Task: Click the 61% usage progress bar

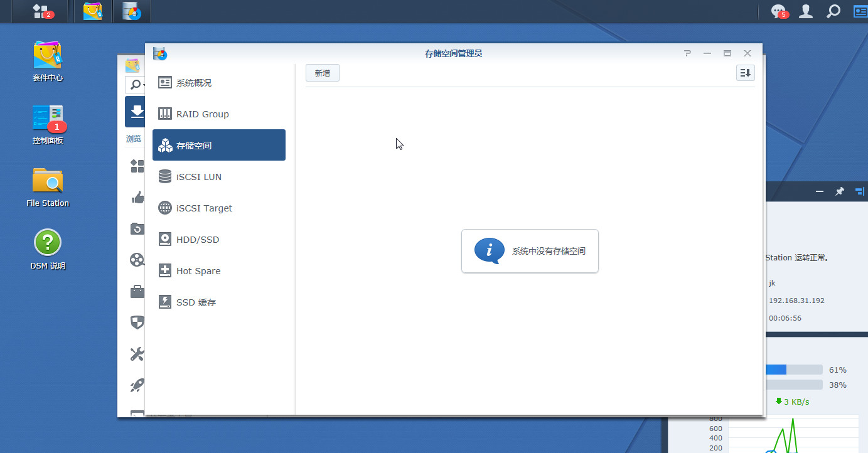Action: pyautogui.click(x=794, y=370)
